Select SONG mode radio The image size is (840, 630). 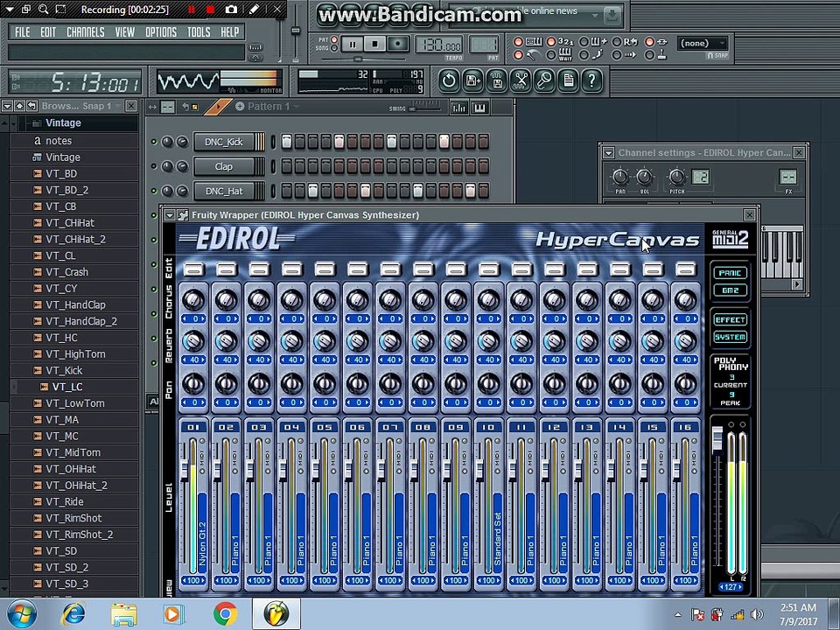coord(334,48)
